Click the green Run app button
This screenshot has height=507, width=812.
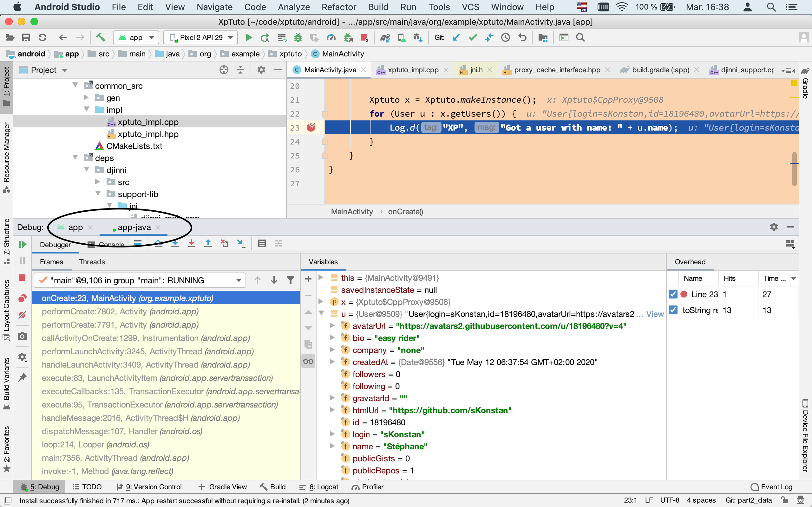[x=249, y=38]
